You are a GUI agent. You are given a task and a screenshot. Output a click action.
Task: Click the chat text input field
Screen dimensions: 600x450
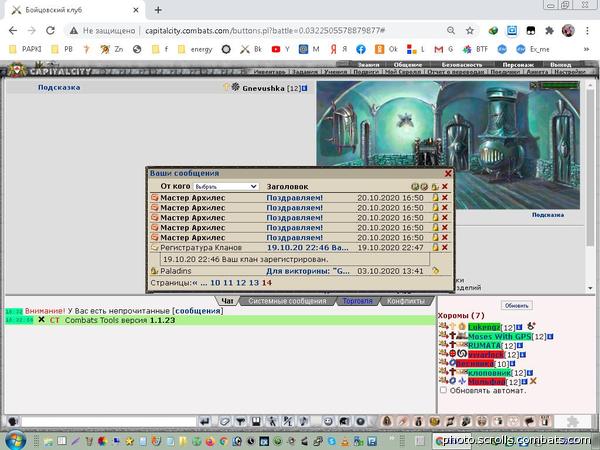coord(109,422)
